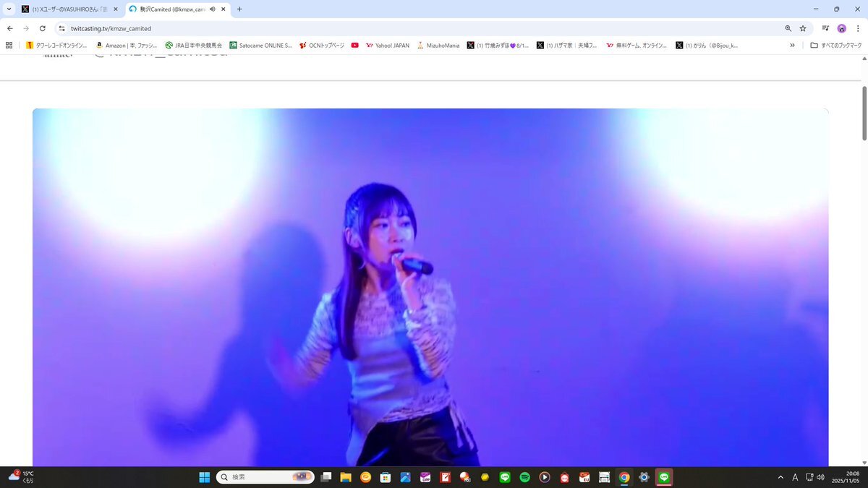Open the Amazon bookmark

pos(126,45)
